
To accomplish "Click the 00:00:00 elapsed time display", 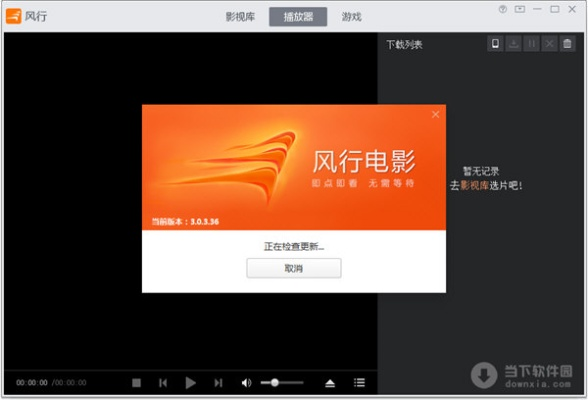I will 32,383.
